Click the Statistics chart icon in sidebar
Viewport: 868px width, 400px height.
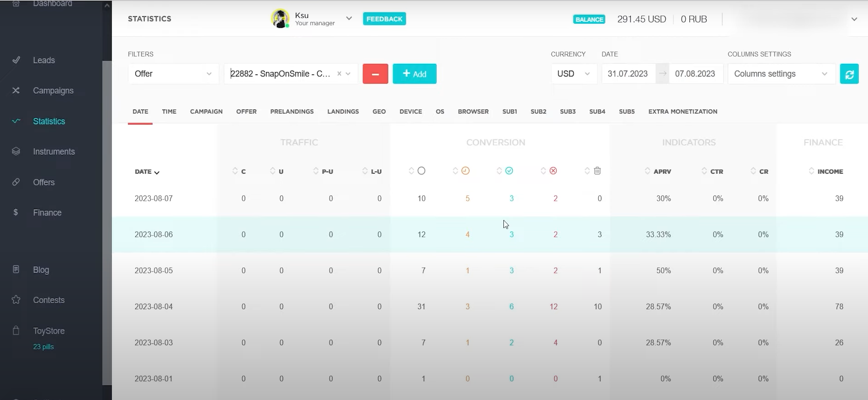(16, 121)
